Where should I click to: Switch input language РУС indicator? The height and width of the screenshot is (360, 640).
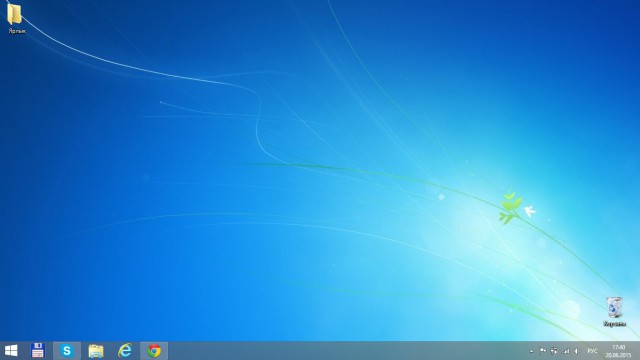pyautogui.click(x=592, y=351)
